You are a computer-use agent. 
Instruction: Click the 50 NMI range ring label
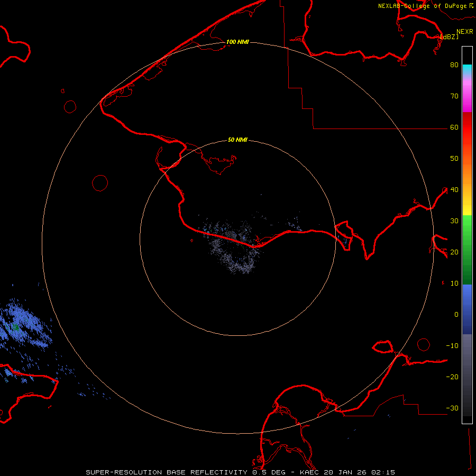[x=237, y=140]
